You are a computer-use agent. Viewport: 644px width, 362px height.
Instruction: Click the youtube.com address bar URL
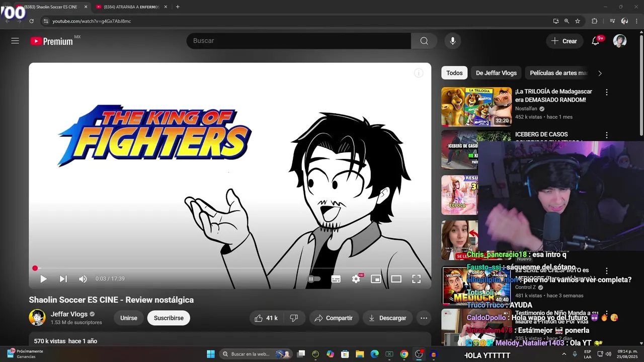click(92, 21)
